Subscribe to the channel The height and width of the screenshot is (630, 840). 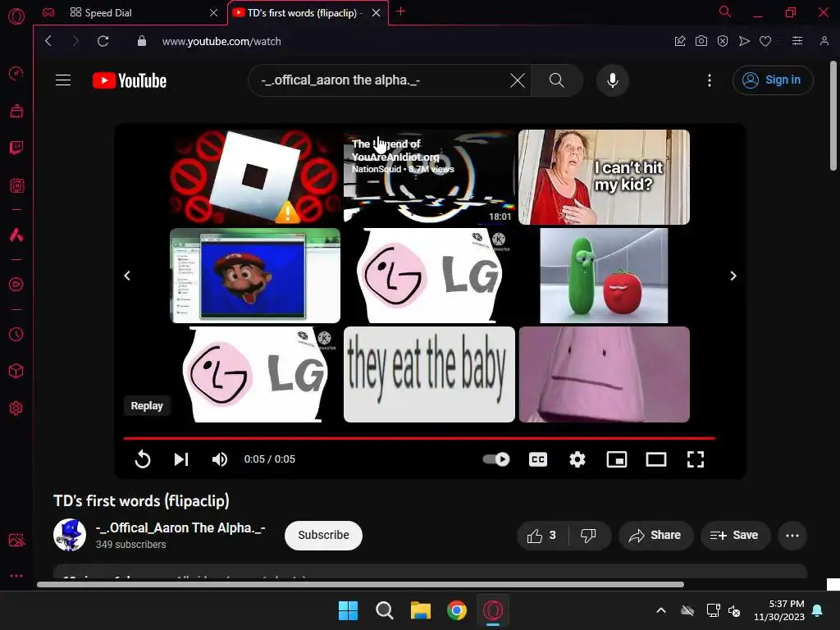click(x=323, y=535)
